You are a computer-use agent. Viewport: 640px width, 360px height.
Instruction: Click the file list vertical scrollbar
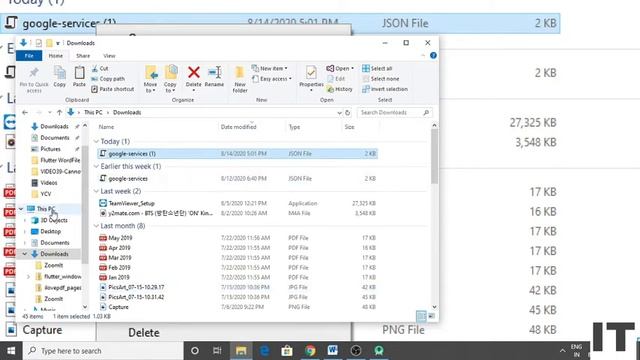(x=434, y=156)
